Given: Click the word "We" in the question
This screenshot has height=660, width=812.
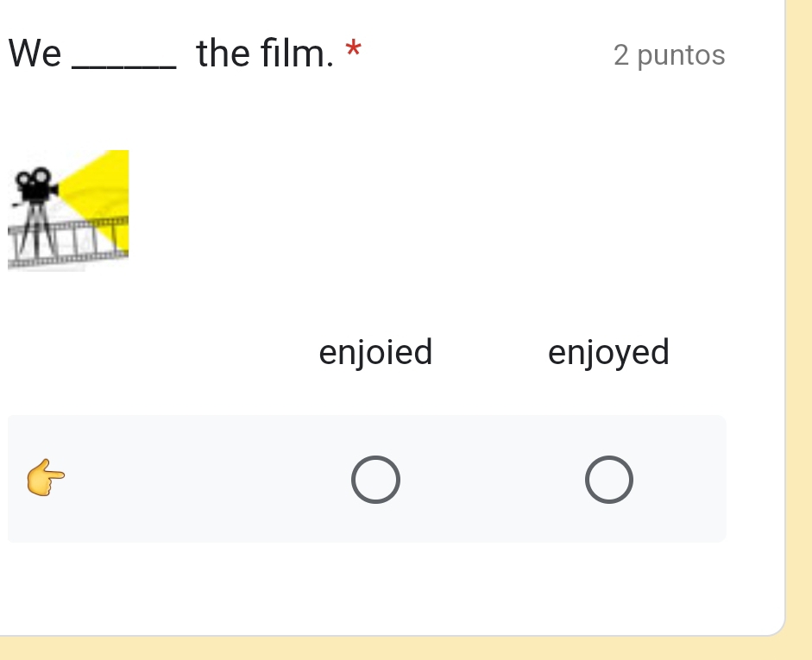Looking at the screenshot, I should (35, 54).
